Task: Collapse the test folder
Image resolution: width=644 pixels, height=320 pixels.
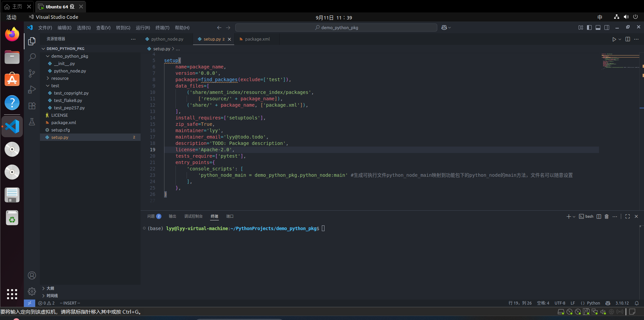Action: (x=55, y=86)
